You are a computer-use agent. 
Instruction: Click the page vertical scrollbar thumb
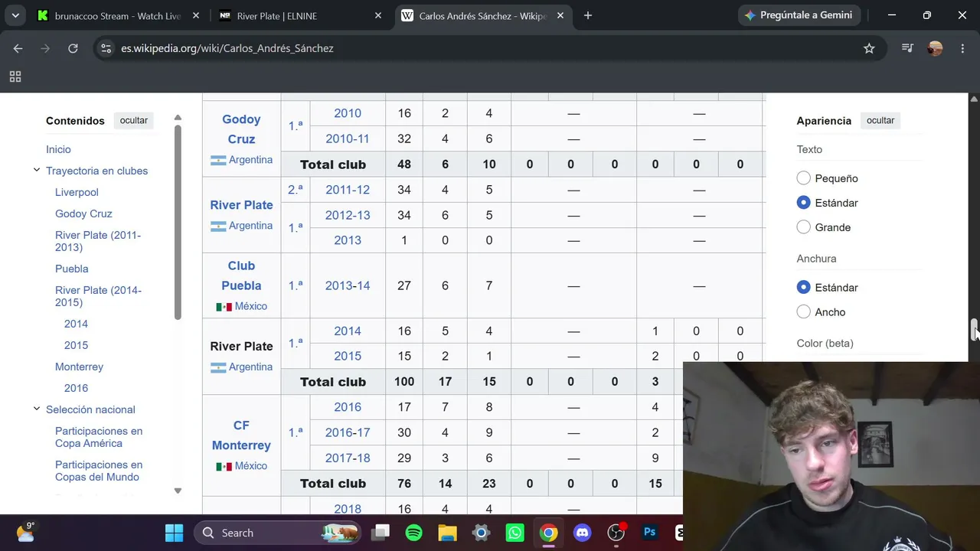(974, 330)
